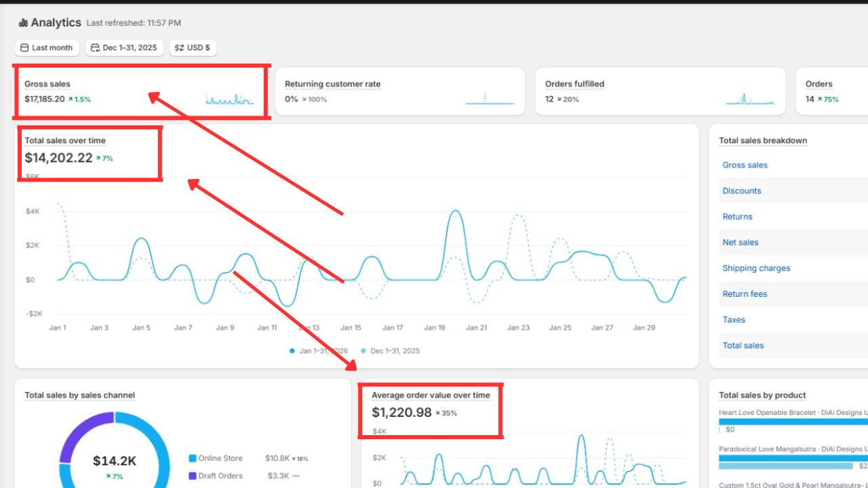Select Total sales link in the breakdown list
Image resolution: width=868 pixels, height=488 pixels.
coord(743,346)
